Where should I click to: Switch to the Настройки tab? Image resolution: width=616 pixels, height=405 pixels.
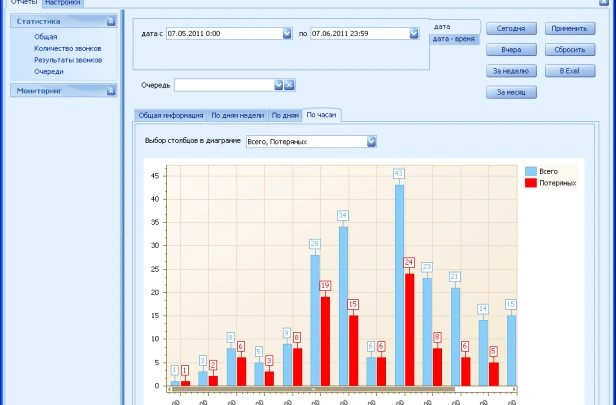click(x=62, y=3)
